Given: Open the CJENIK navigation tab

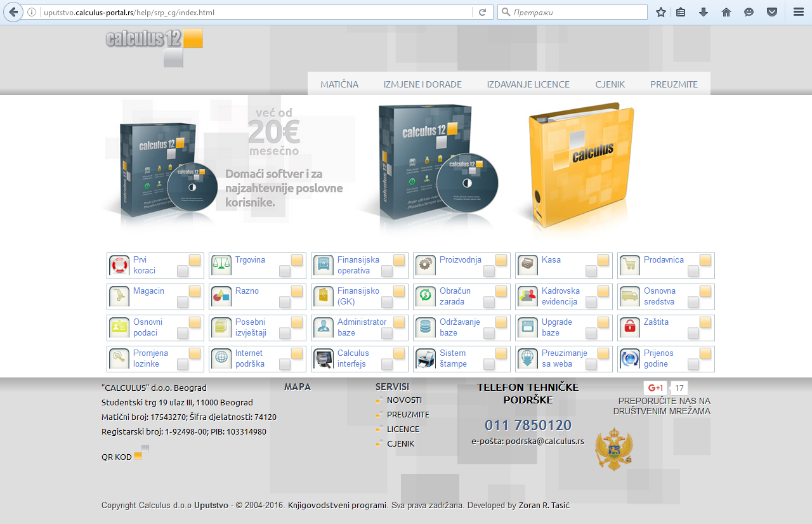Looking at the screenshot, I should tap(610, 84).
